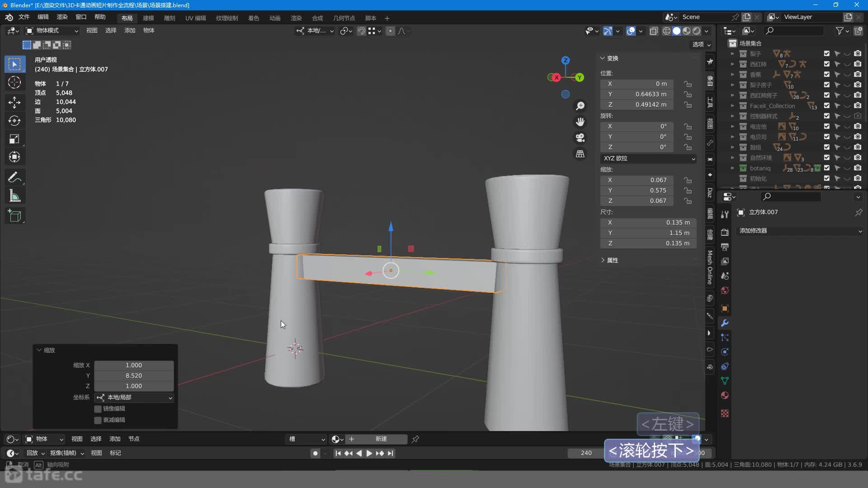The width and height of the screenshot is (868, 488).
Task: Open the 文件 menu
Action: 24,17
